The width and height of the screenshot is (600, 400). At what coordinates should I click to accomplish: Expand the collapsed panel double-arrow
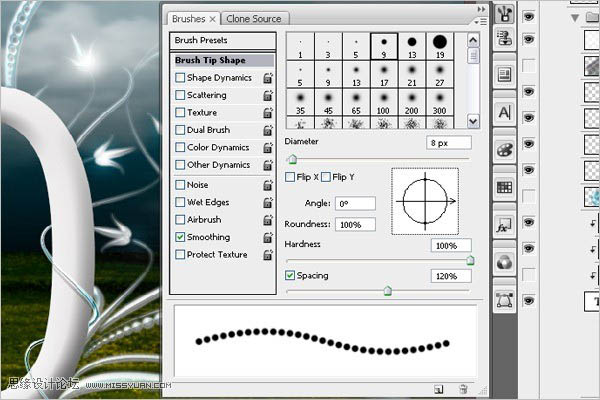point(481,9)
